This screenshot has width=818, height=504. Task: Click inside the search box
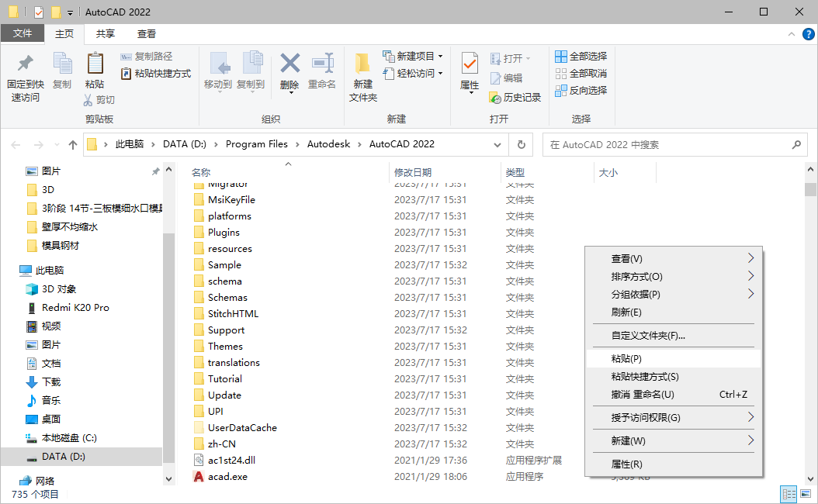[x=675, y=144]
